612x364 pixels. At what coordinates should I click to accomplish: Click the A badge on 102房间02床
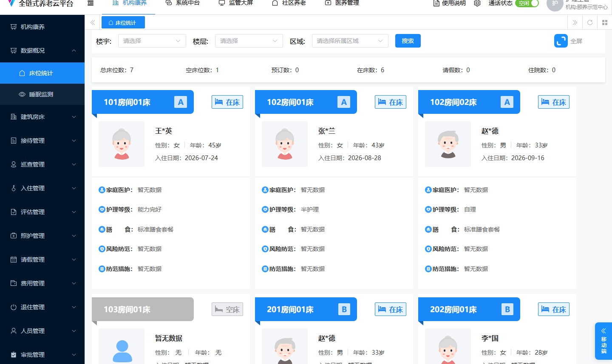pyautogui.click(x=507, y=102)
